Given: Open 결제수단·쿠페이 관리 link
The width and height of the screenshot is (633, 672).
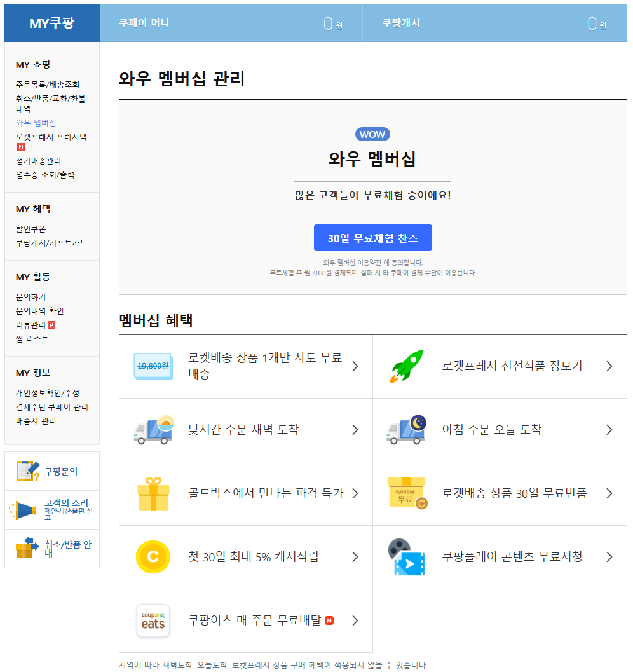Looking at the screenshot, I should pyautogui.click(x=52, y=407).
